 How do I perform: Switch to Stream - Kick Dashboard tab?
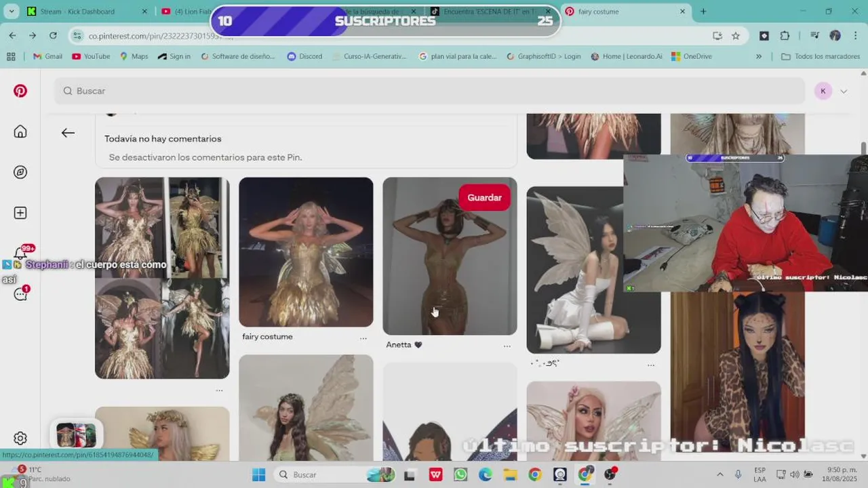click(77, 12)
